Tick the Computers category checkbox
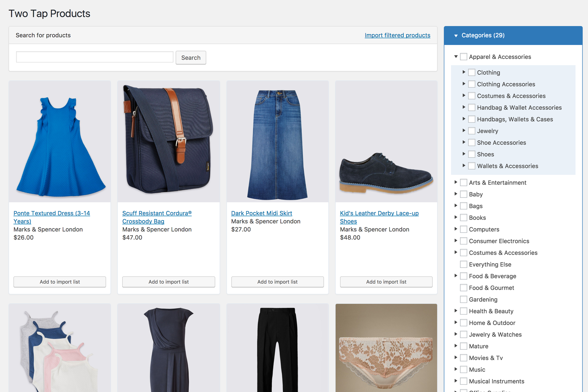This screenshot has width=588, height=392. (x=464, y=229)
